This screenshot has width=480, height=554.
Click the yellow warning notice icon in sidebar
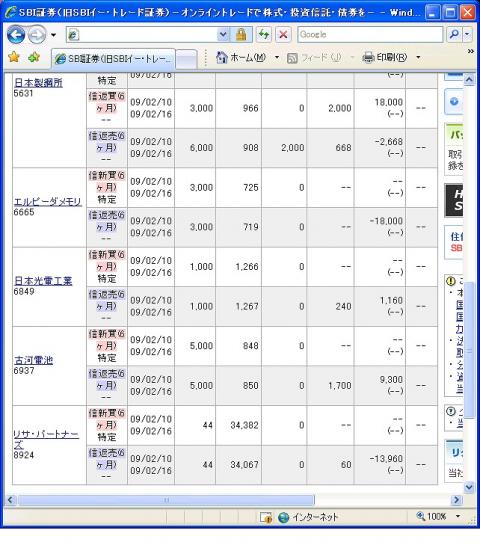pos(451,281)
